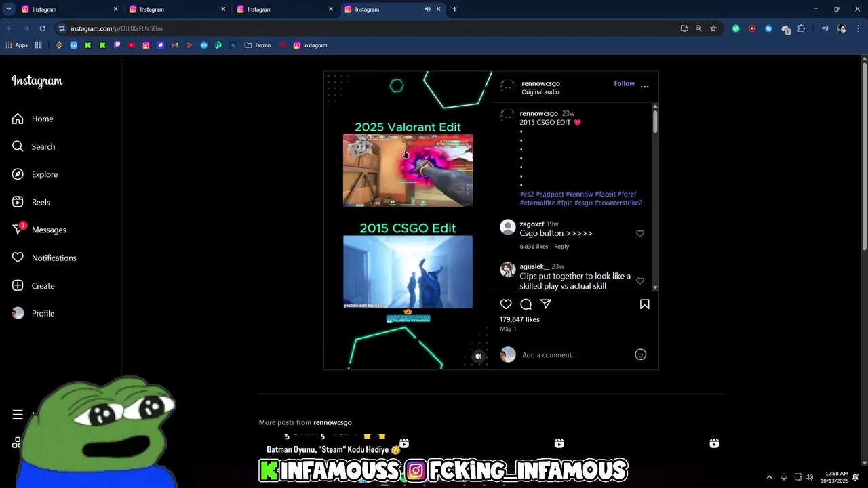This screenshot has height=488, width=868.
Task: Open the Instagram bookmark in the bookmarks bar
Action: (310, 45)
